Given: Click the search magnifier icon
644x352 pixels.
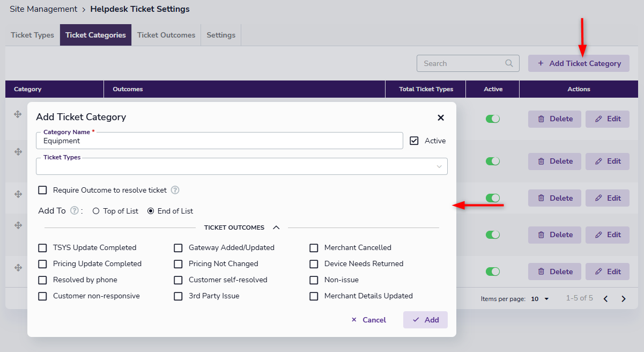Looking at the screenshot, I should (x=509, y=63).
